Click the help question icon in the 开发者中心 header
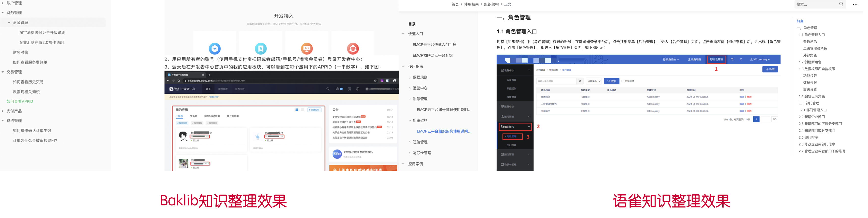 click(358, 89)
